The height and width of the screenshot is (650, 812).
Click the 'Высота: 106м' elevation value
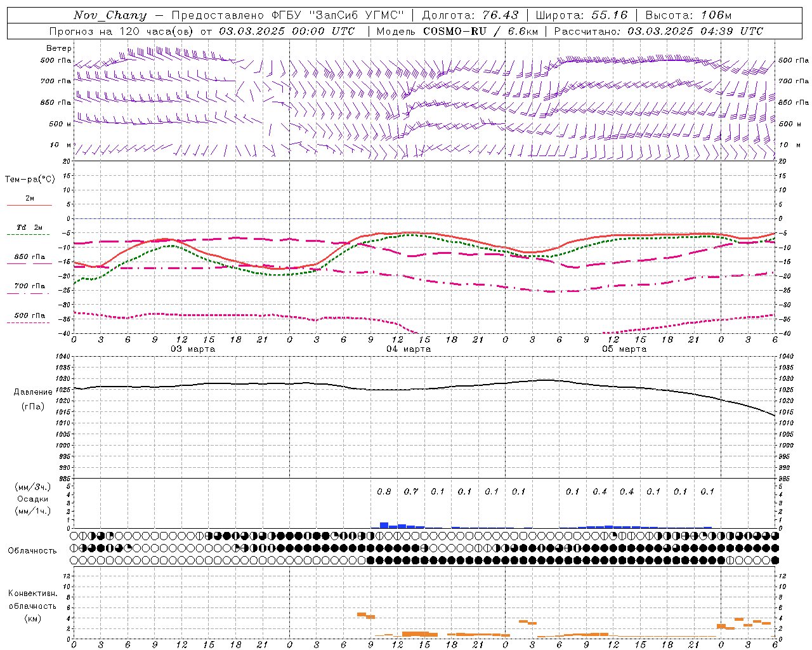[x=688, y=15]
